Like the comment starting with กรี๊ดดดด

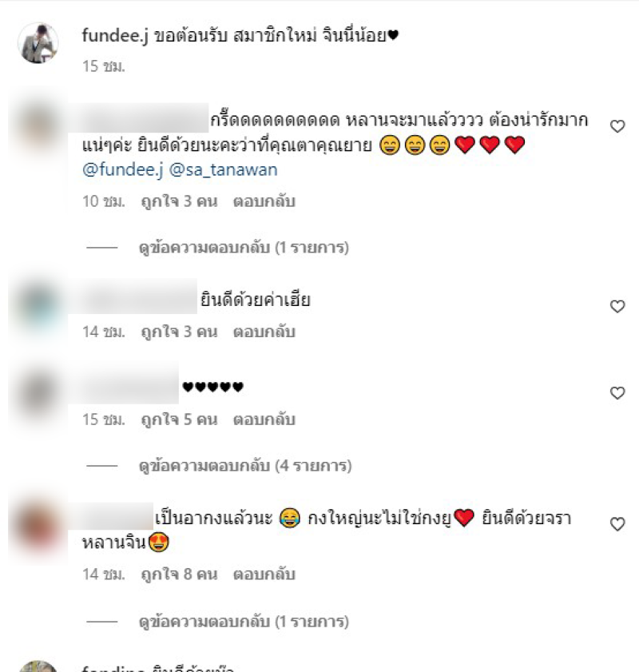(617, 126)
